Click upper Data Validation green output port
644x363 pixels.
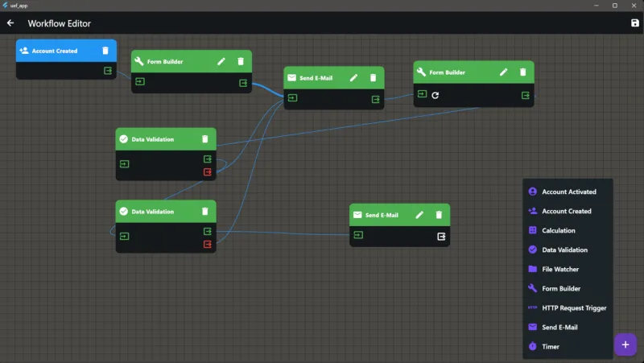(208, 159)
